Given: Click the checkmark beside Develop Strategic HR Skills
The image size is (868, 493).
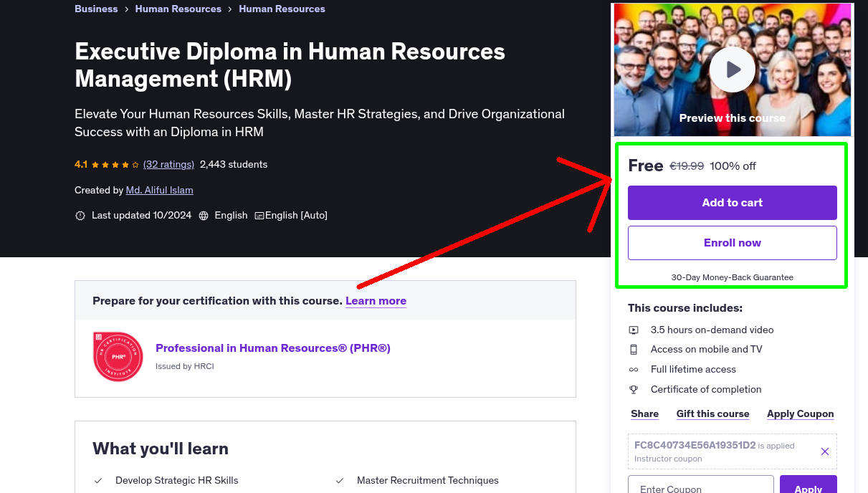Looking at the screenshot, I should pyautogui.click(x=98, y=480).
